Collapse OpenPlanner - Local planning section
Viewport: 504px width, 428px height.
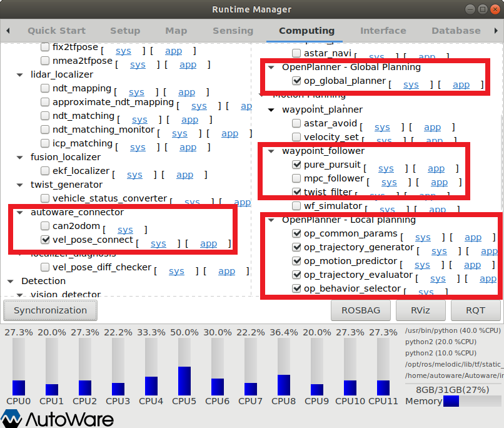pos(271,220)
